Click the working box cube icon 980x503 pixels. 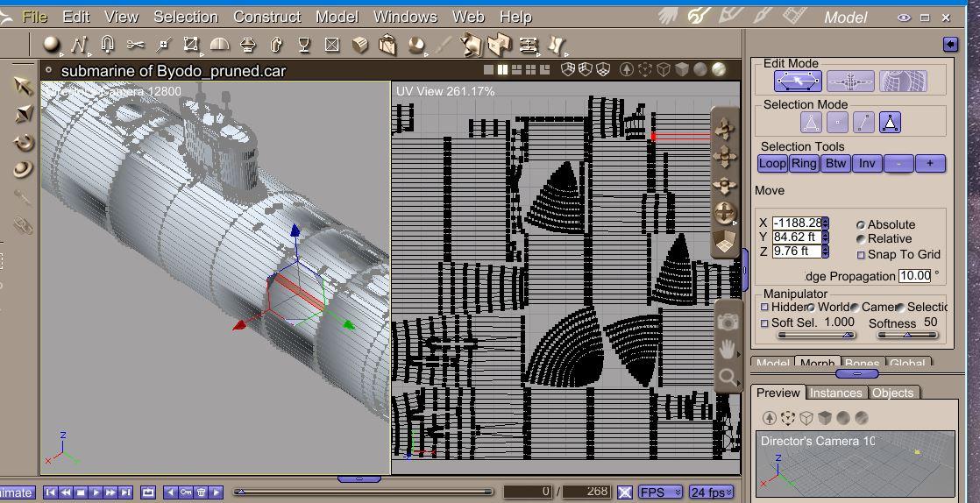point(724,241)
